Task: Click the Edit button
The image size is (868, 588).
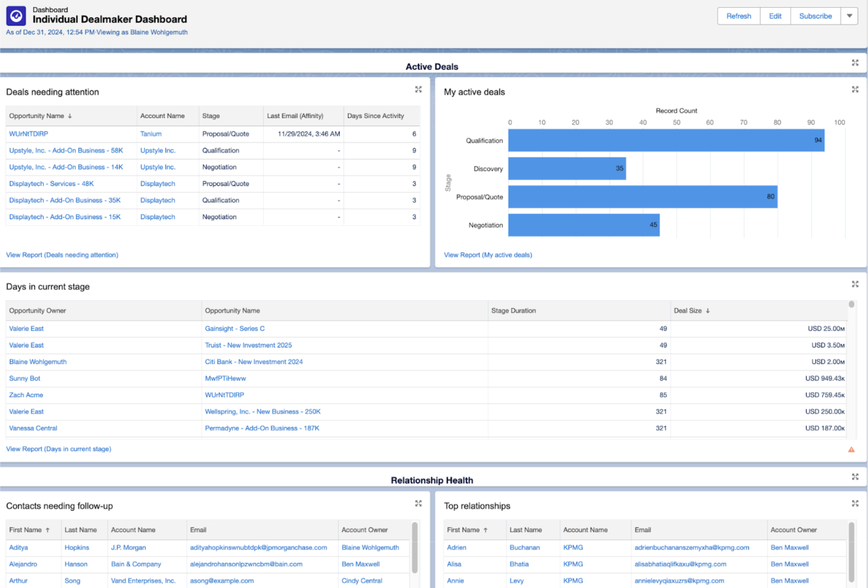Action: 775,15
